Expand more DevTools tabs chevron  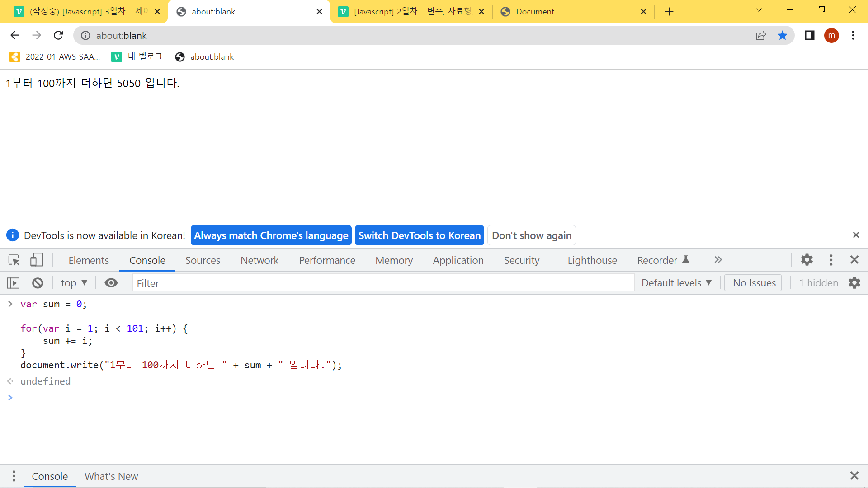click(718, 260)
